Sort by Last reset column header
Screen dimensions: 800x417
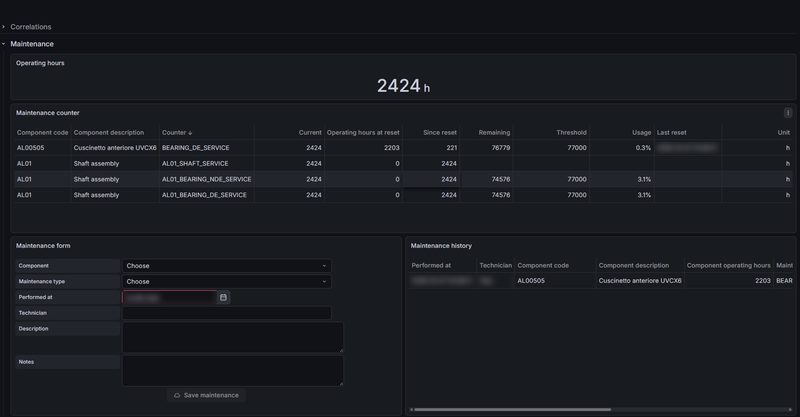click(671, 133)
